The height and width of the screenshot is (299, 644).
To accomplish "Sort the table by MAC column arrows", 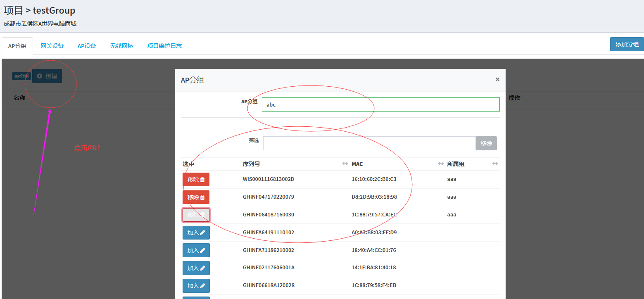I will (440, 164).
